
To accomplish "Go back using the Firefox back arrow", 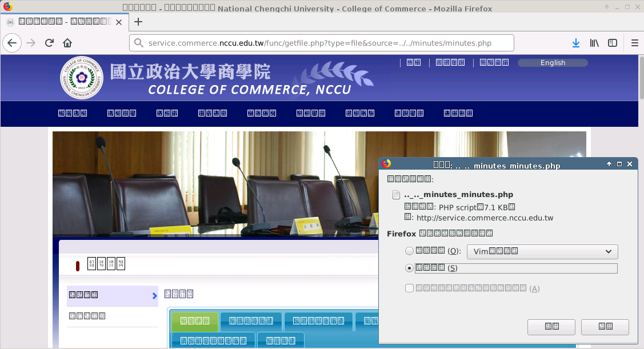I will coord(12,43).
